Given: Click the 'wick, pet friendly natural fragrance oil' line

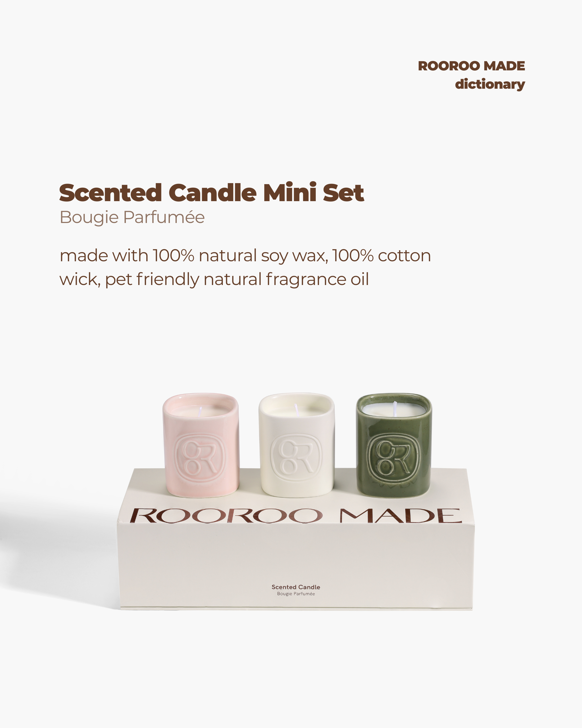Looking at the screenshot, I should click(214, 280).
